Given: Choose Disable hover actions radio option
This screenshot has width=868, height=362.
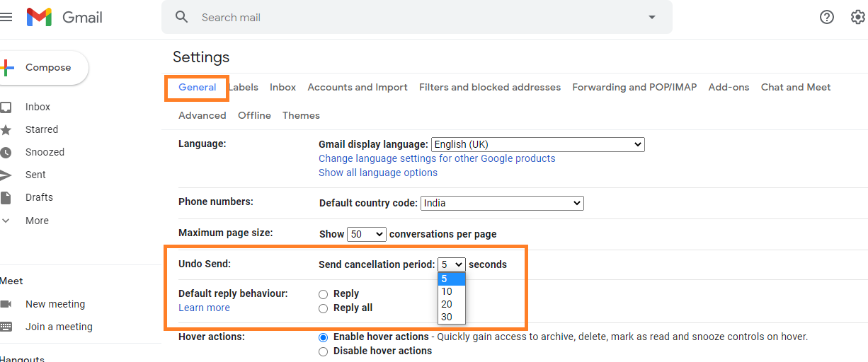Looking at the screenshot, I should tap(323, 351).
